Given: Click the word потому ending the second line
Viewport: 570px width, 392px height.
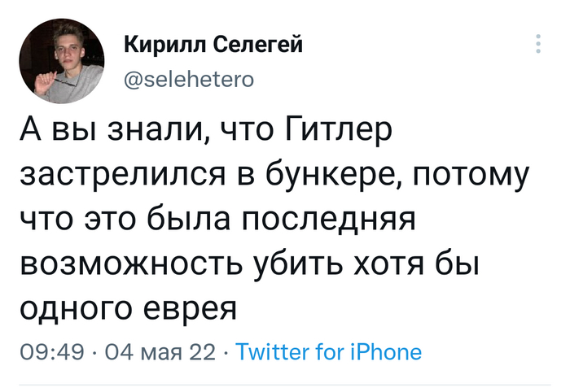Looking at the screenshot, I should pyautogui.click(x=471, y=176).
